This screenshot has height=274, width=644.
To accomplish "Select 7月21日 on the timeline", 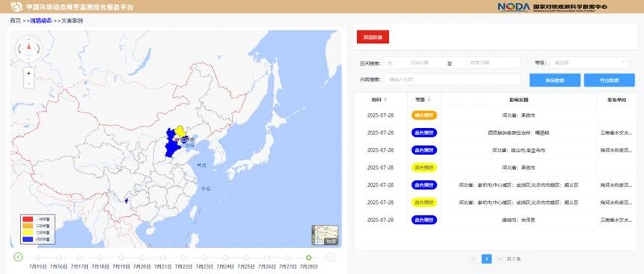I will click(162, 258).
